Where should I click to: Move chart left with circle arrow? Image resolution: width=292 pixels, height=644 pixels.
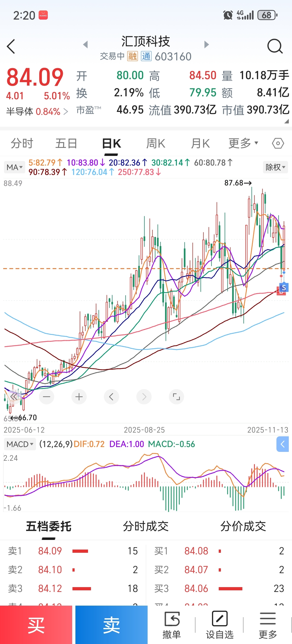(112, 397)
